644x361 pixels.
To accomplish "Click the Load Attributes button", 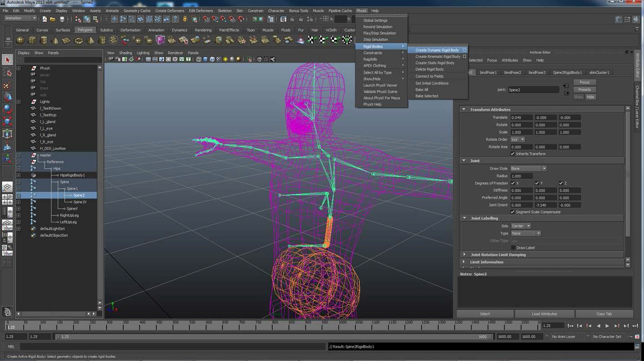I will [x=544, y=314].
